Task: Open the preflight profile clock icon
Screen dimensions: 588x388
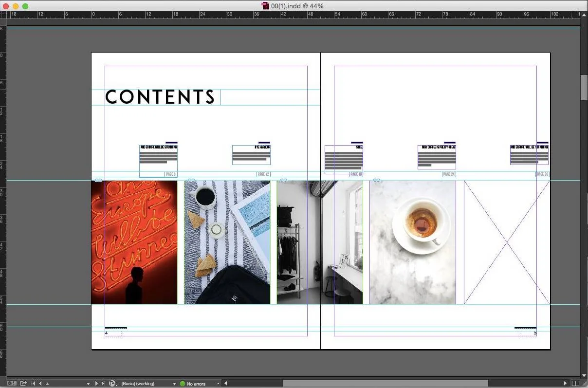Action: click(x=112, y=384)
